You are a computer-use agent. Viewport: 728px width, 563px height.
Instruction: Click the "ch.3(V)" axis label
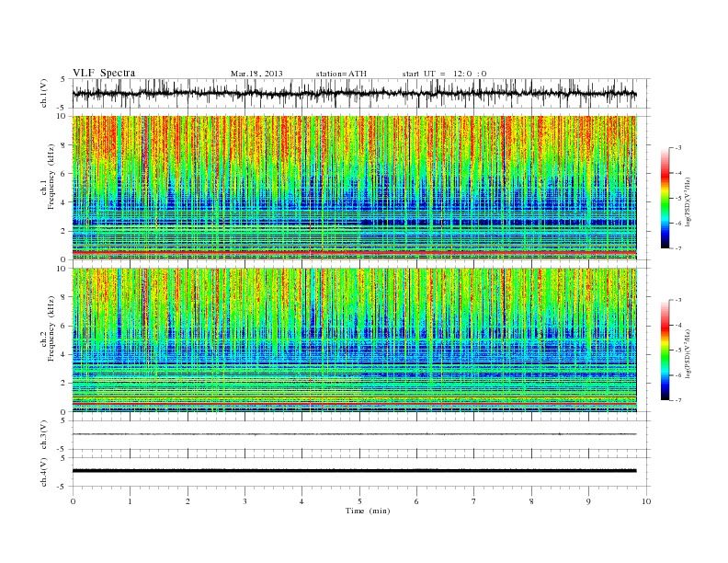pyautogui.click(x=44, y=435)
